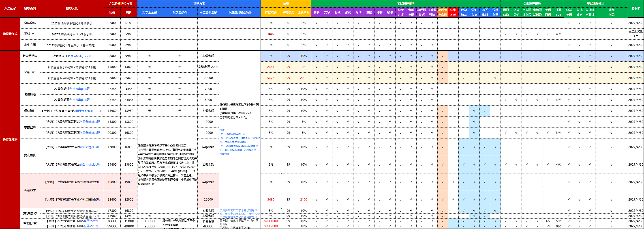
Task: Select the 实缴金额-2000 refund cell
Action: [x=208, y=67]
